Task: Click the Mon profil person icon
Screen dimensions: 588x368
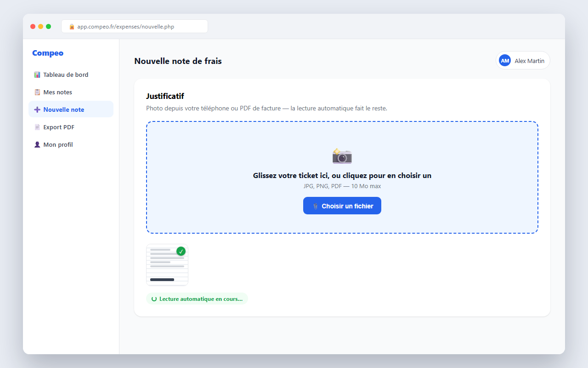Action: pyautogui.click(x=37, y=144)
